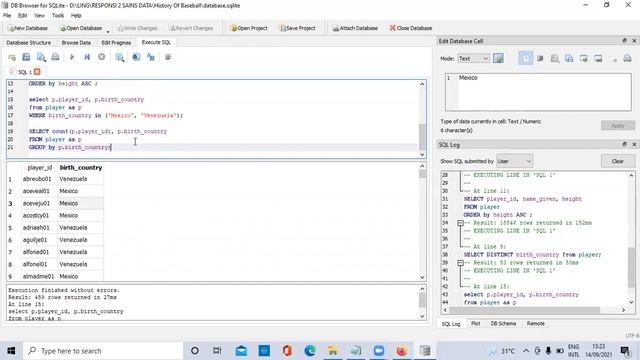Execute all SQL with the play icon
The width and height of the screenshot is (640, 360).
[x=72, y=57]
